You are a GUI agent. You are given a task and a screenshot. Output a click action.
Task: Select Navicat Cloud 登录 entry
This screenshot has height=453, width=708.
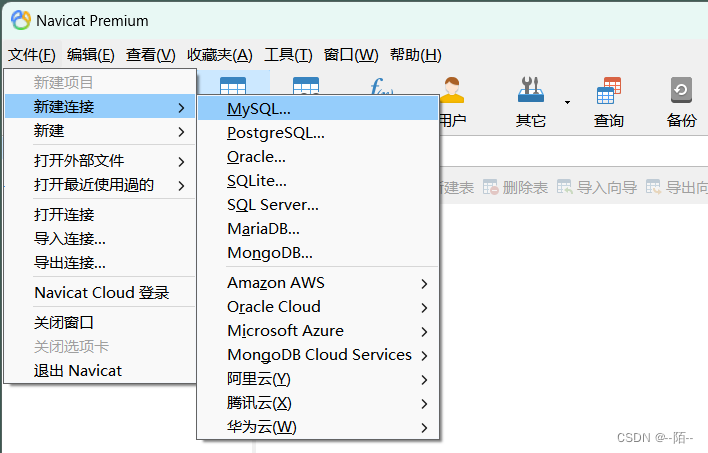[100, 292]
